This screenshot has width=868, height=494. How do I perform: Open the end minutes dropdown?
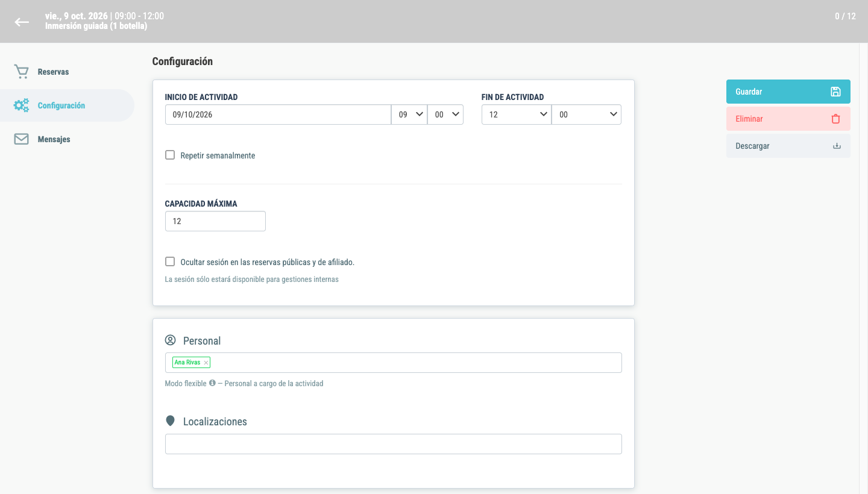click(x=587, y=114)
